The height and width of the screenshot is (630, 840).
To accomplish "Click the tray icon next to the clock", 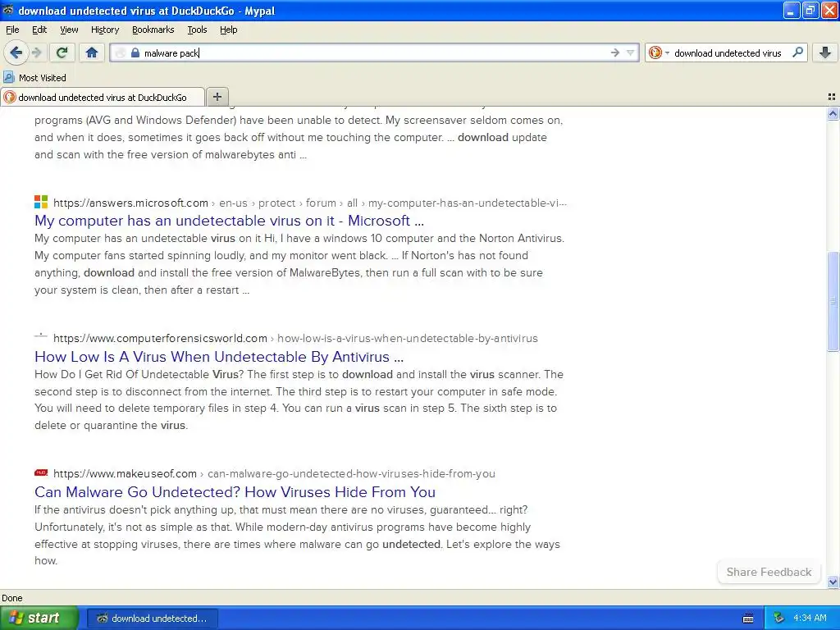I will 779,619.
